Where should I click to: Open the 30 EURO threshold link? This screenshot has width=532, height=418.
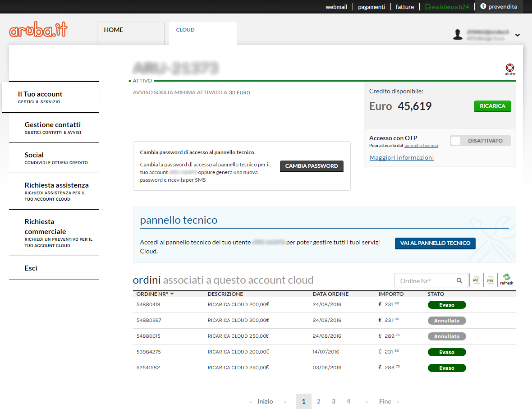[239, 92]
